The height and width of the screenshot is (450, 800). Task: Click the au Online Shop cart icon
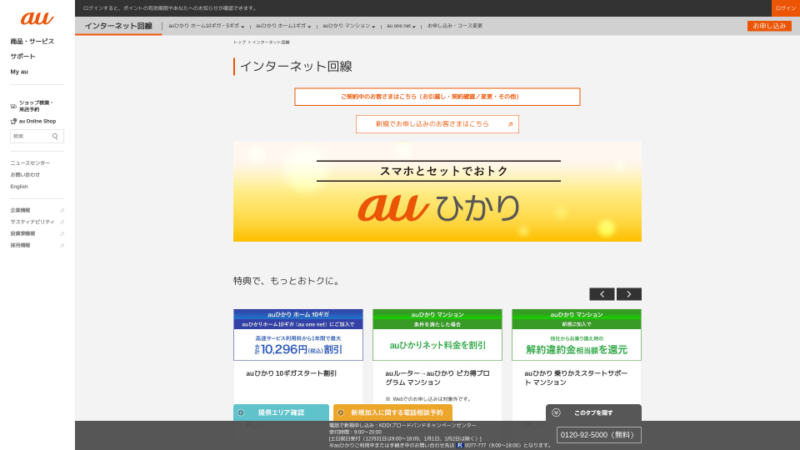click(x=13, y=121)
